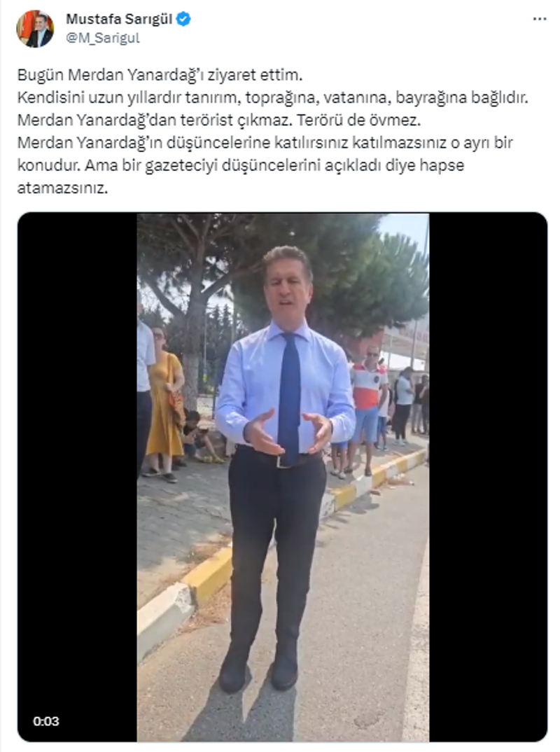Click the yellow painted curb in the video
The height and width of the screenshot is (752, 560).
point(206,576)
